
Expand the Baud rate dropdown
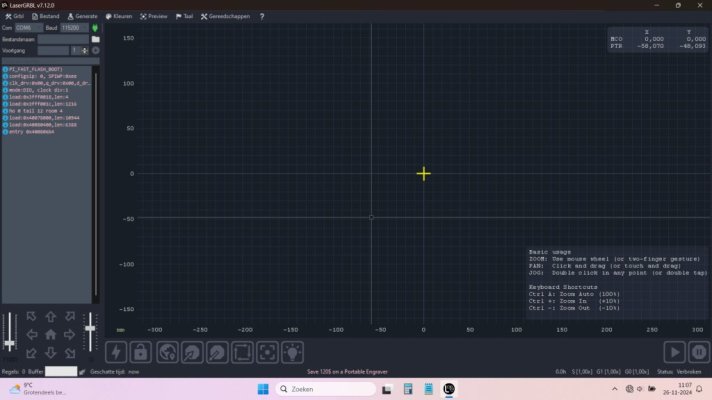[74, 28]
